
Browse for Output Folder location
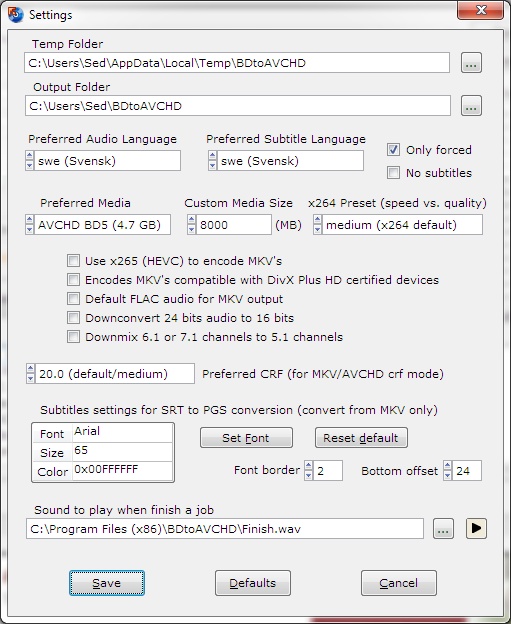471,106
